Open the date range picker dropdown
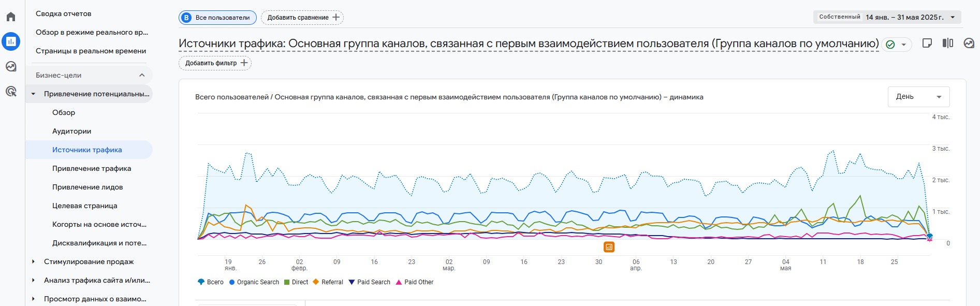The height and width of the screenshot is (306, 980). (887, 17)
